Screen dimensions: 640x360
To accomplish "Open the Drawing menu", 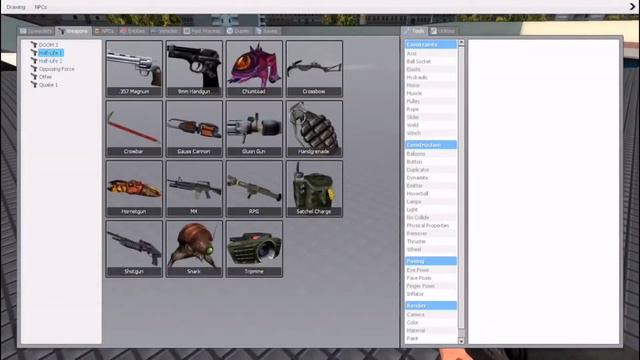I will pyautogui.click(x=16, y=7).
